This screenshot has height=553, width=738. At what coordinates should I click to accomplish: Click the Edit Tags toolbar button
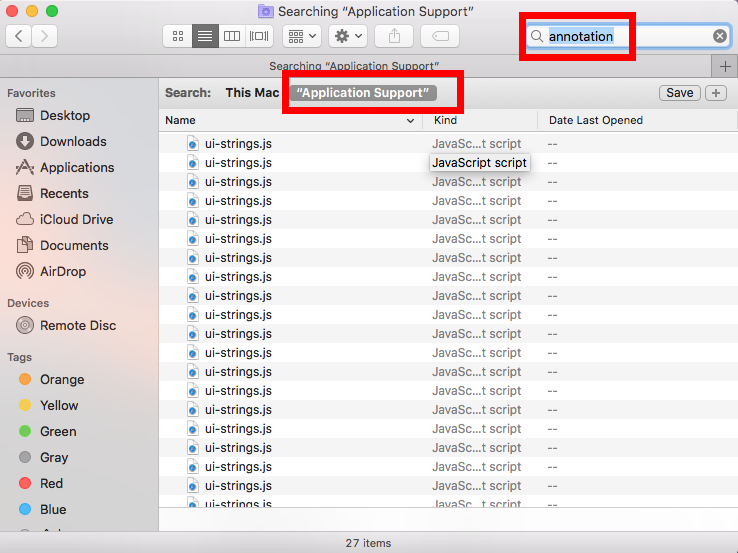point(440,36)
